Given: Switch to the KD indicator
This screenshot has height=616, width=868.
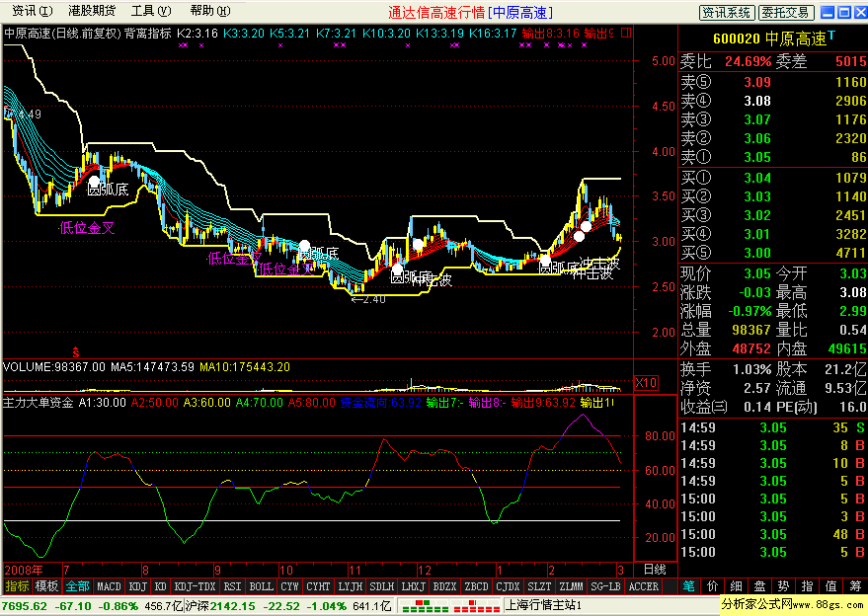Looking at the screenshot, I should coord(161,586).
